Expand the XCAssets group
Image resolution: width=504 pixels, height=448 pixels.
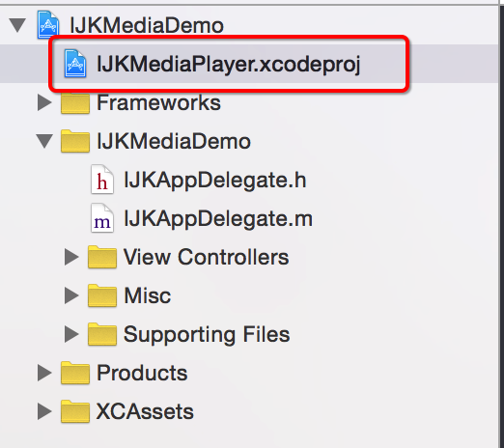tap(44, 411)
